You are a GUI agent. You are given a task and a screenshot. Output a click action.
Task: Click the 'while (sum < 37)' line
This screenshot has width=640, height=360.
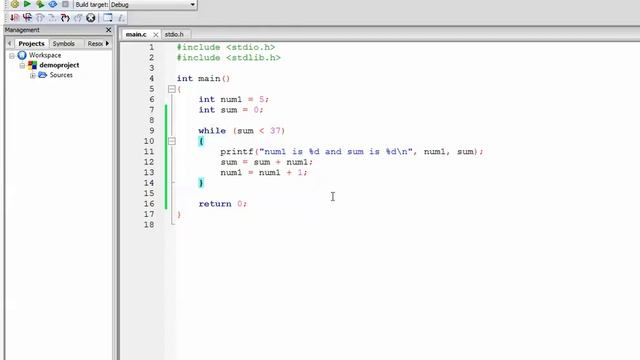242,131
